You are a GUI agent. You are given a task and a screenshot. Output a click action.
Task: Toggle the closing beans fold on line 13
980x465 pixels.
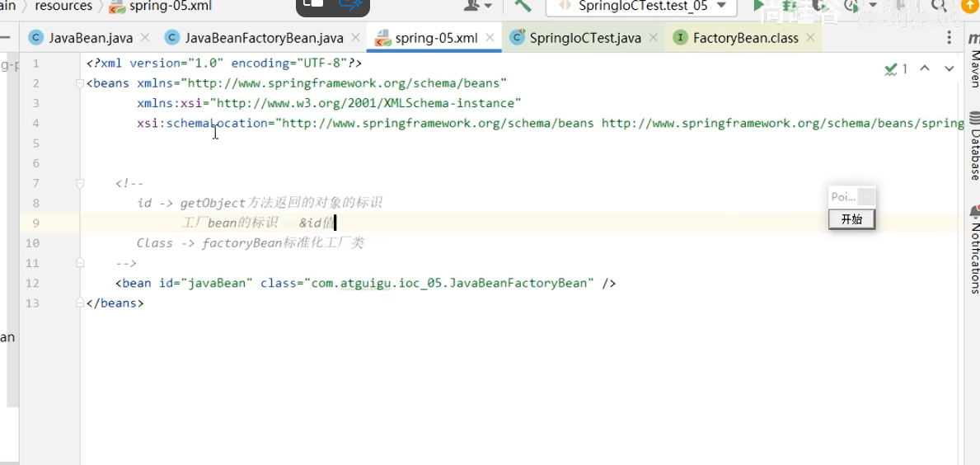(x=80, y=303)
